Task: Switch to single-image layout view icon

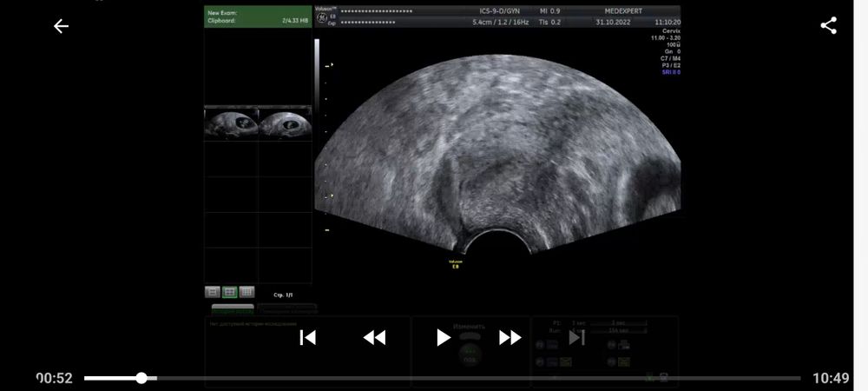Action: coord(212,292)
